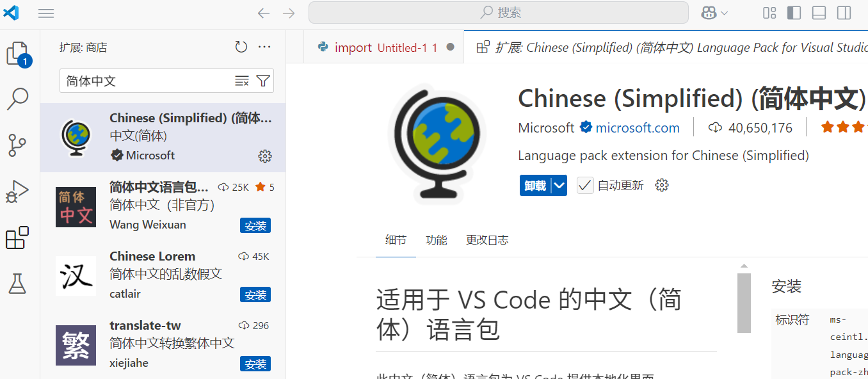Refresh the extensions list
Screen dimensions: 868x379
coord(241,47)
